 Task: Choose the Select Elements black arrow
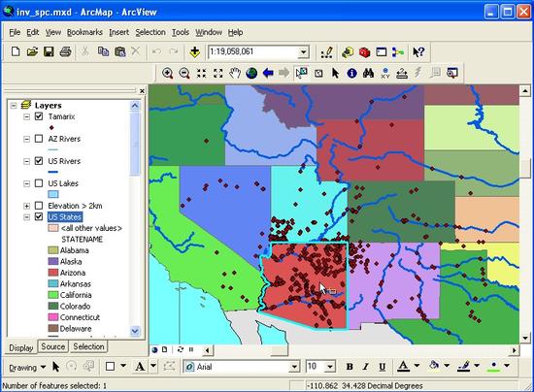336,73
